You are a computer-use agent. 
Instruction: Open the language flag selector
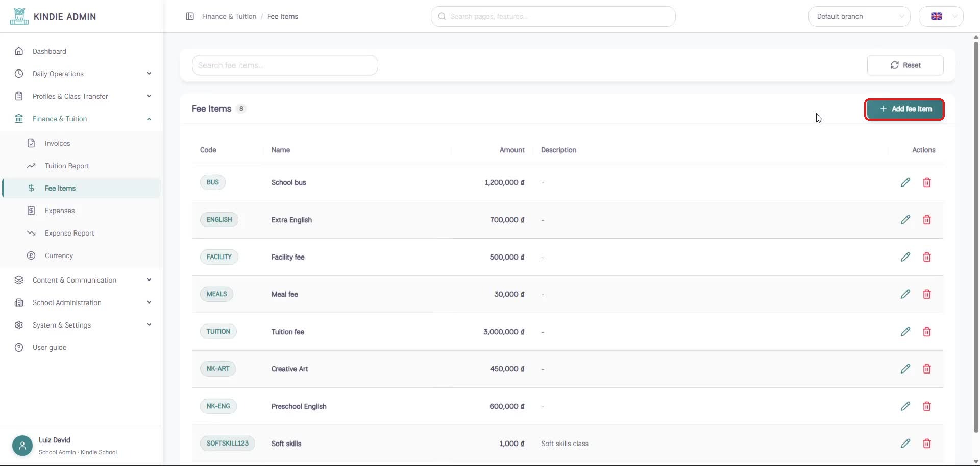coord(941,16)
